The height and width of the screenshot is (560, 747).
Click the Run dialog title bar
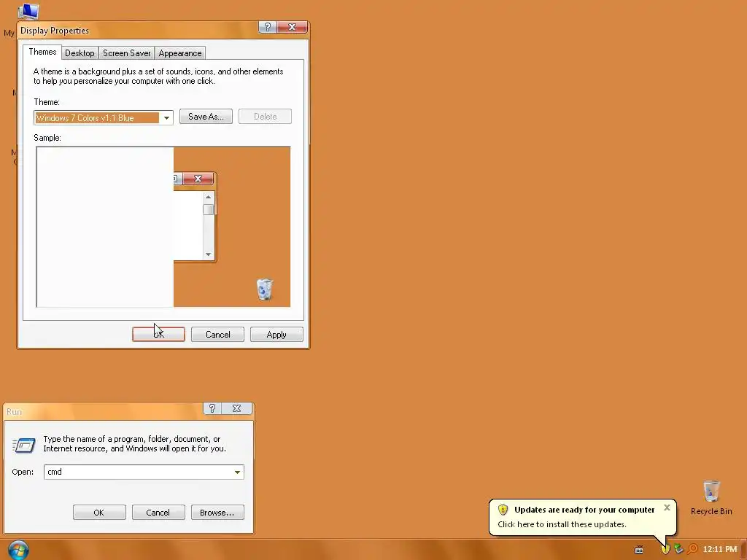click(104, 411)
